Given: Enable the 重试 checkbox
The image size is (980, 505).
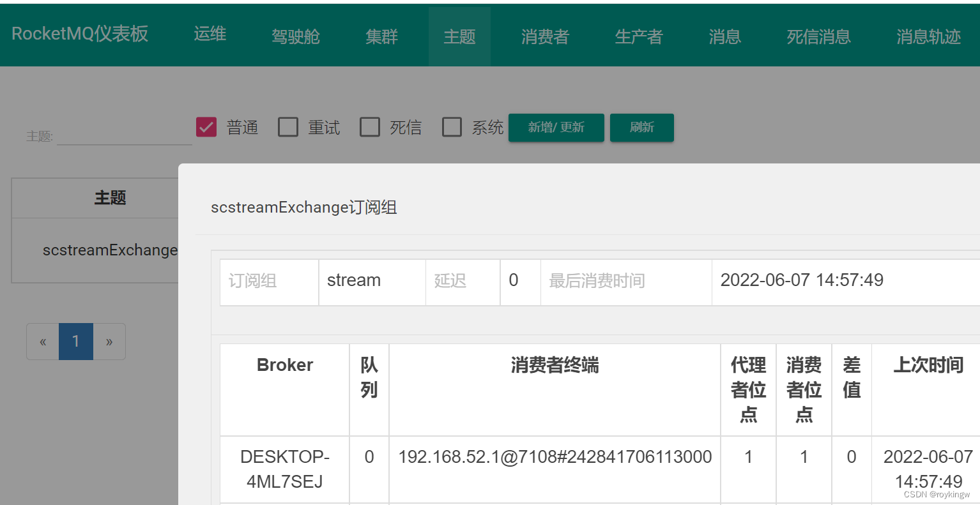Looking at the screenshot, I should 288,126.
